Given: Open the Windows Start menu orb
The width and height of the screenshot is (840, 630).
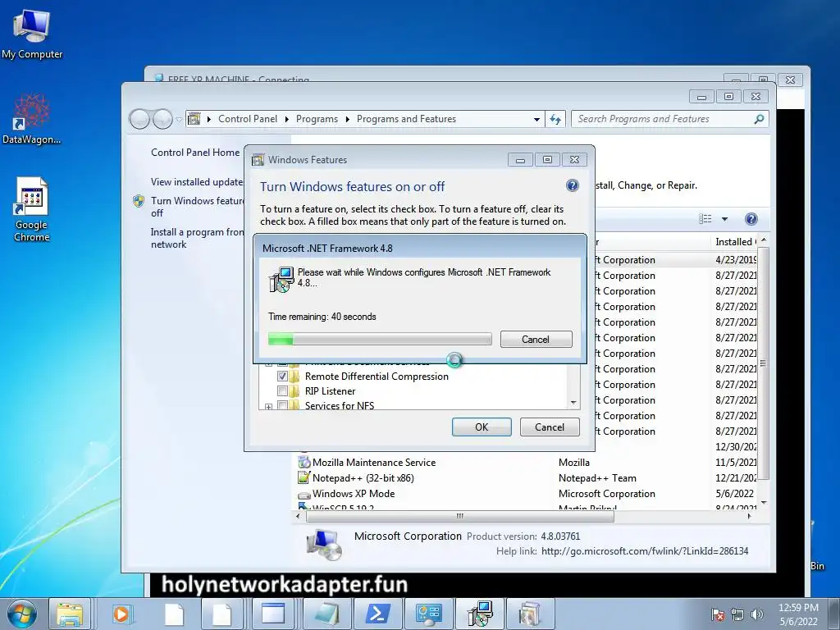Looking at the screenshot, I should pos(22,614).
